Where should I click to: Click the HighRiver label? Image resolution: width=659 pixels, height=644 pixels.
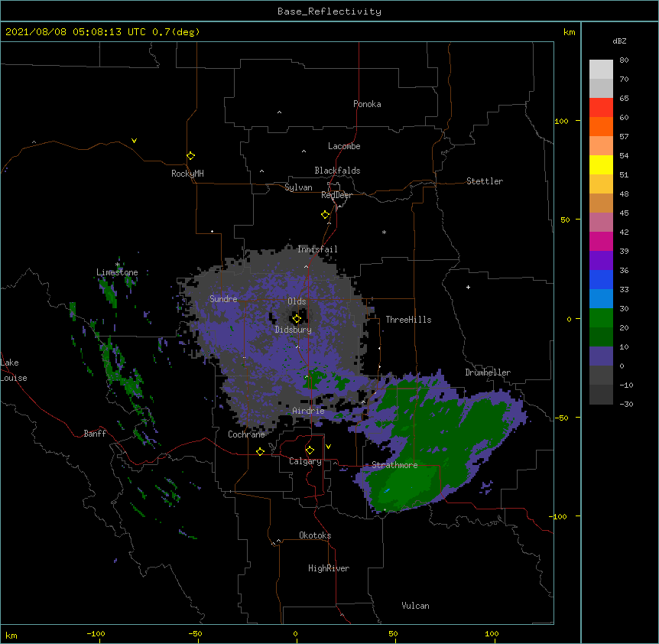(x=329, y=568)
